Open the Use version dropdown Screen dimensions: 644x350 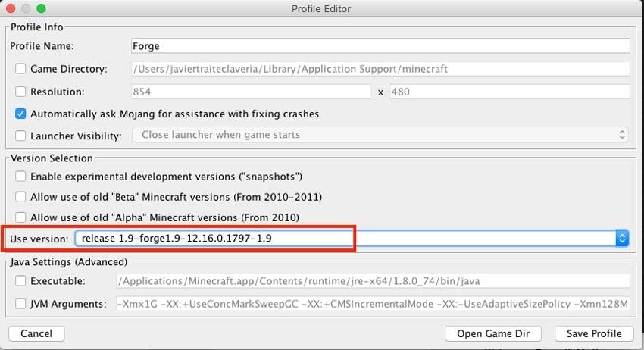tap(349, 239)
